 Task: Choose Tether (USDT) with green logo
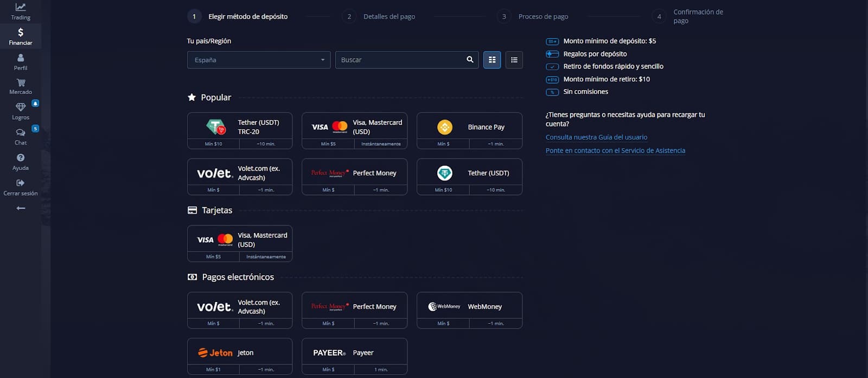tap(469, 177)
